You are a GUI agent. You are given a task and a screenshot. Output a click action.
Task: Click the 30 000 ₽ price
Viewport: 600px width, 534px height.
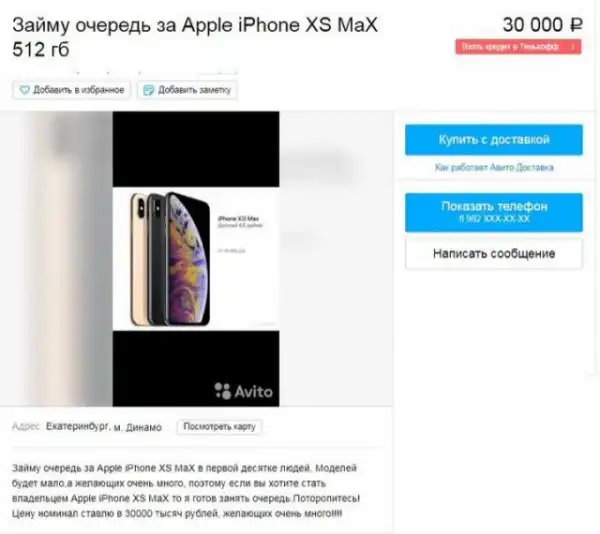click(x=543, y=25)
